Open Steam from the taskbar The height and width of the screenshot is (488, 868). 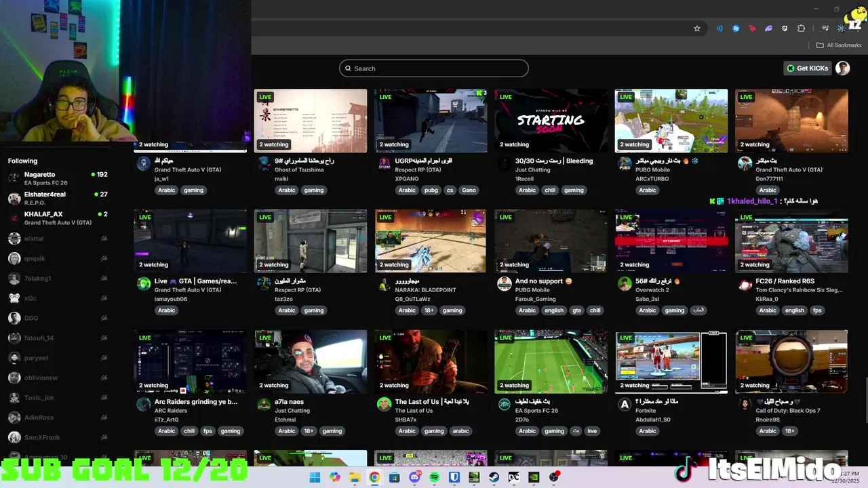click(x=494, y=477)
